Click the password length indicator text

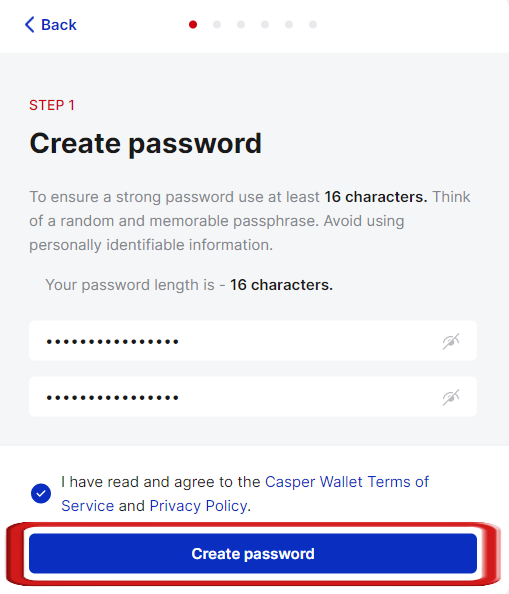tap(189, 285)
